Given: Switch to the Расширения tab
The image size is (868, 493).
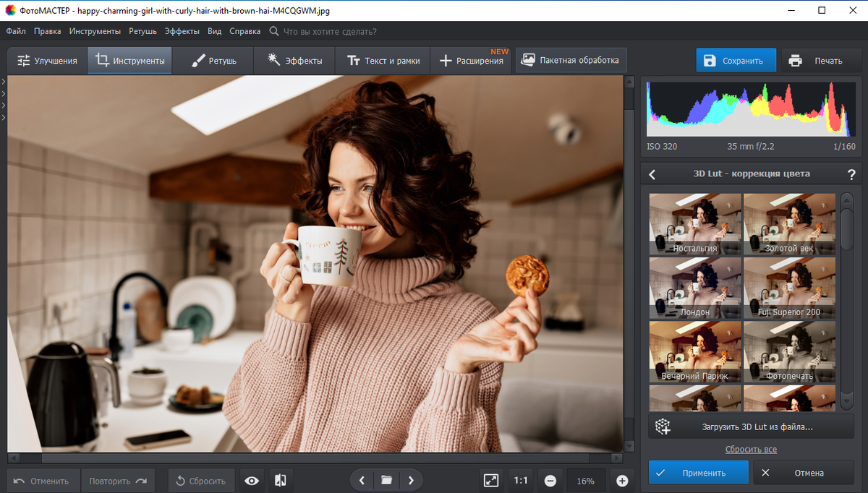Looking at the screenshot, I should point(471,61).
